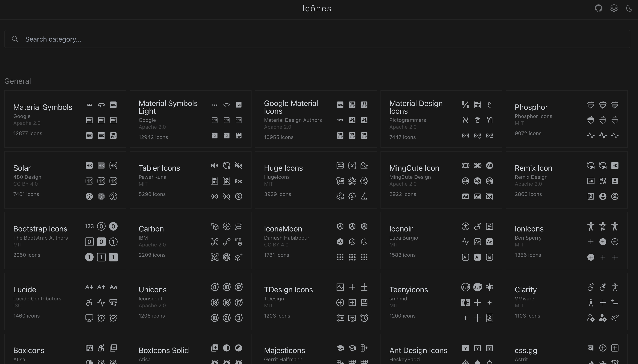Click the A|B icon in Tabler Icons

pyautogui.click(x=215, y=166)
